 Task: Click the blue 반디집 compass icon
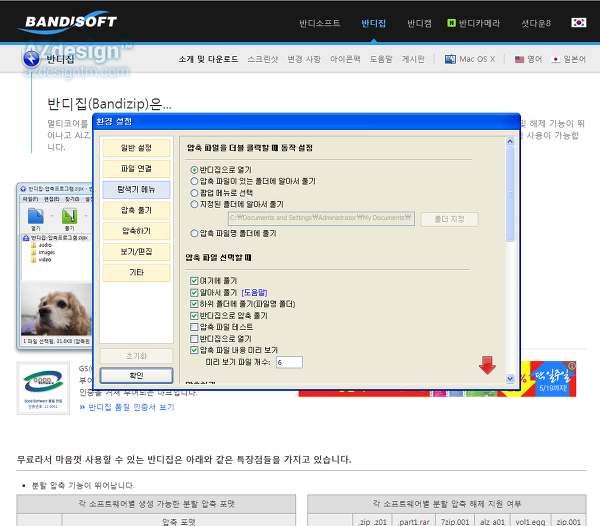[31, 59]
